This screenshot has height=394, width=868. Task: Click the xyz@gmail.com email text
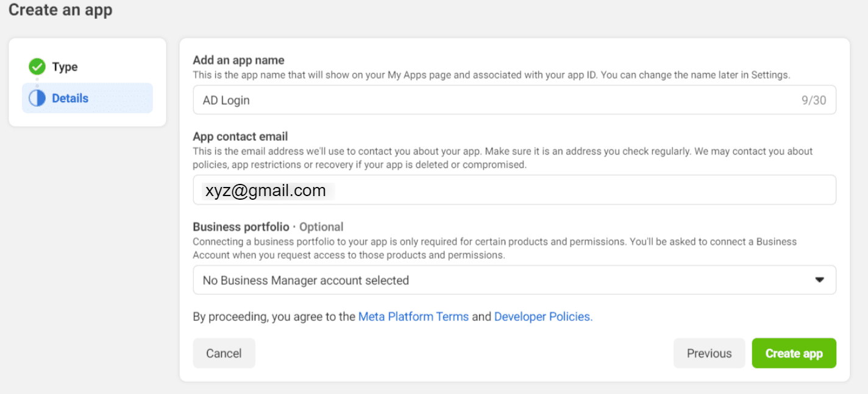[x=266, y=191]
